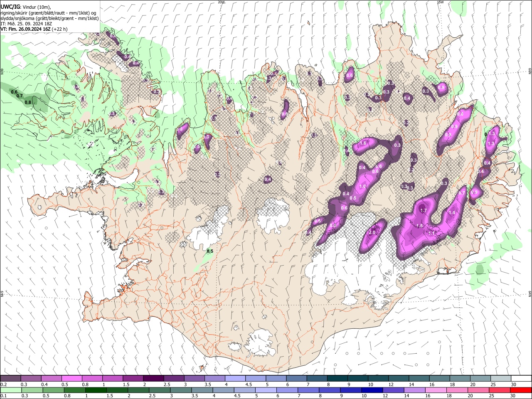Click the 'VT: Fim. 26.09.2024 16Z (+22 h)' line
Image resolution: width=532 pixels, height=399 pixels.
click(34, 29)
